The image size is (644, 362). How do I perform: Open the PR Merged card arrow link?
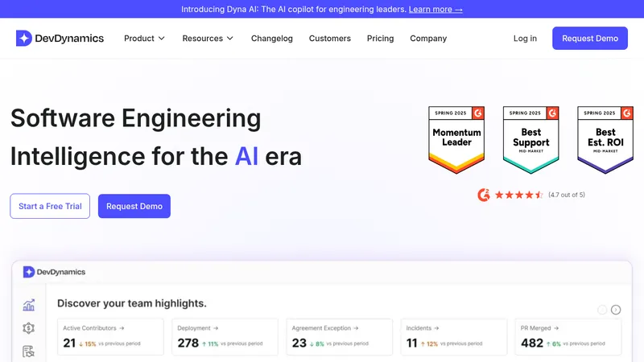556,328
